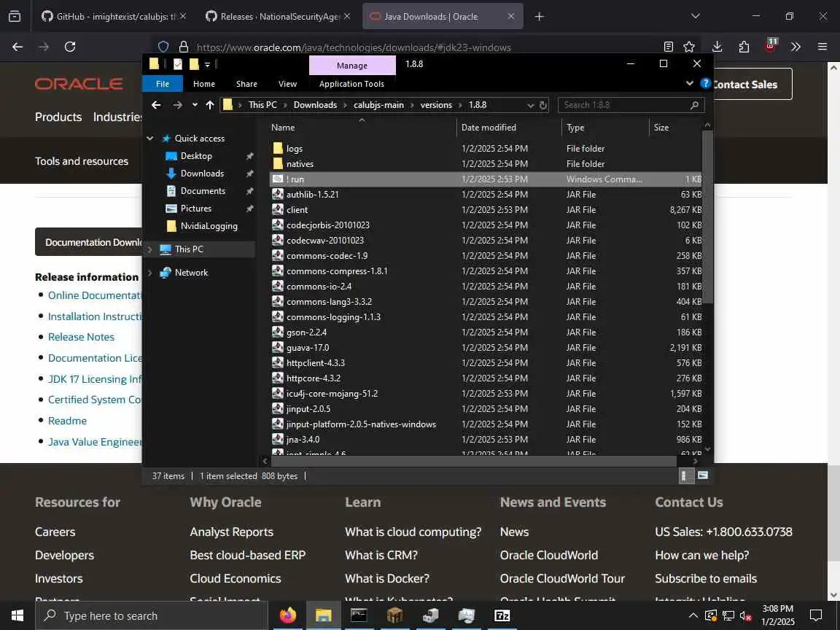The image size is (840, 630).
Task: Show hidden system tray icons
Action: click(693, 615)
